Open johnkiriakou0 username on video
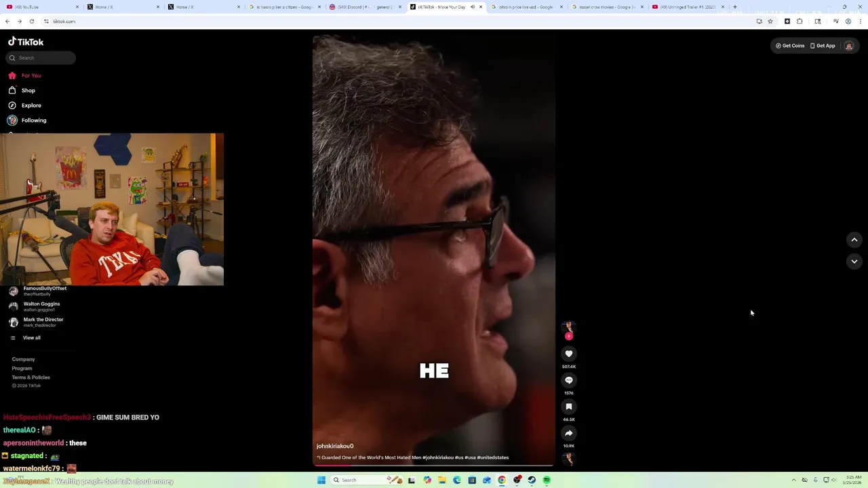 [334, 446]
